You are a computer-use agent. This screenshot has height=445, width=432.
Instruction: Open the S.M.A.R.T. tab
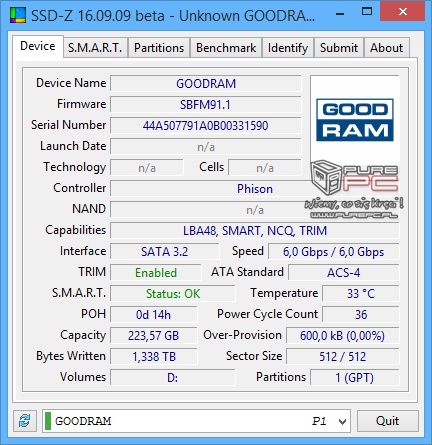click(95, 48)
